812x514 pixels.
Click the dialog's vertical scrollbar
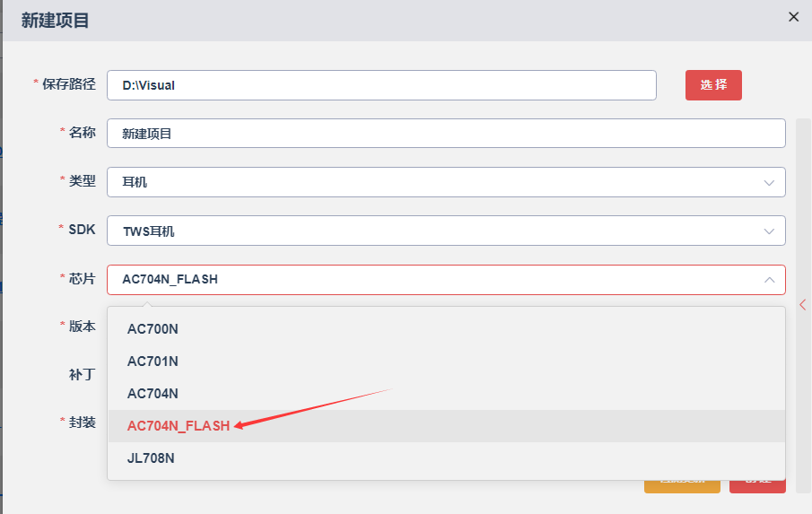tap(803, 305)
